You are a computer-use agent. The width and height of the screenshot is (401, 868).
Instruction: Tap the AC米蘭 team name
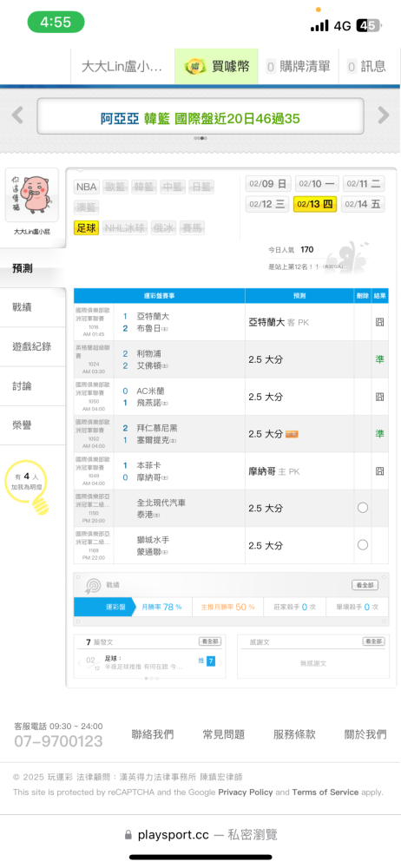tap(151, 391)
